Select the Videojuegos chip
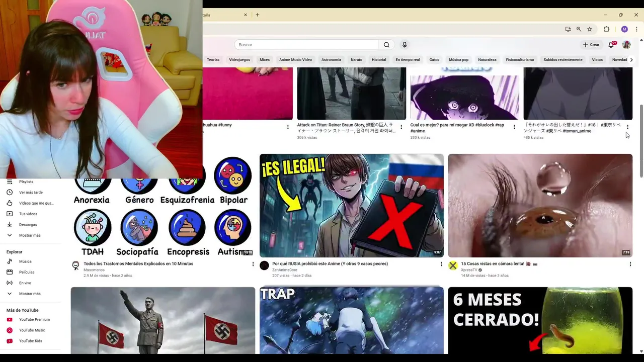644x362 pixels. click(239, 60)
